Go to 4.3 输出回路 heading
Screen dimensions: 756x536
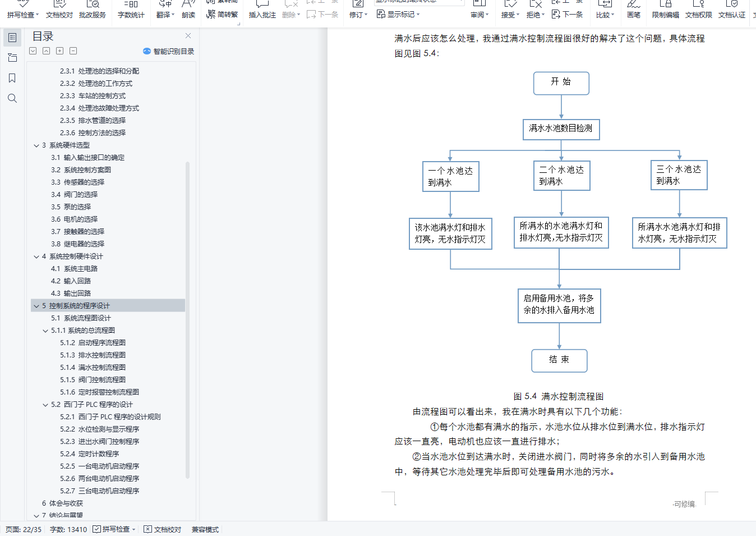pos(71,294)
